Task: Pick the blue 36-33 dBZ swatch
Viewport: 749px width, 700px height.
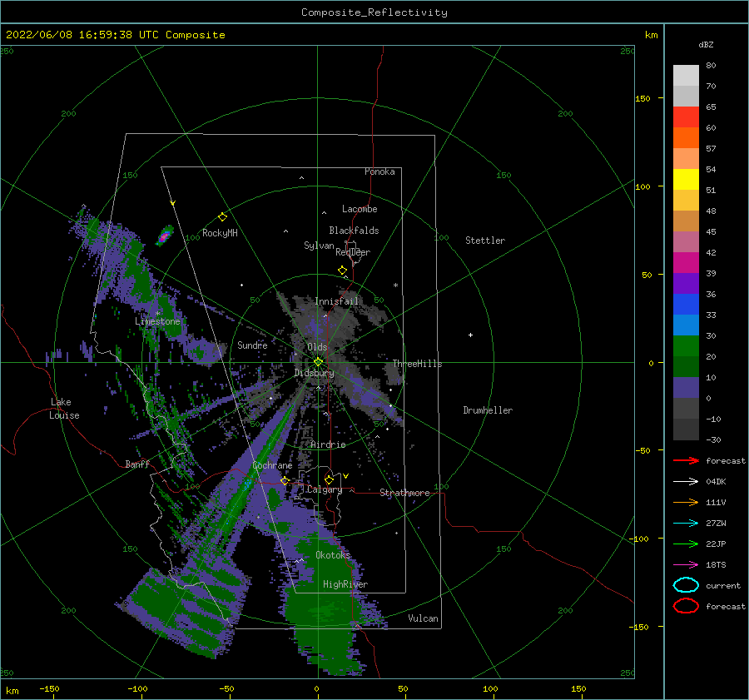Action: pos(686,304)
